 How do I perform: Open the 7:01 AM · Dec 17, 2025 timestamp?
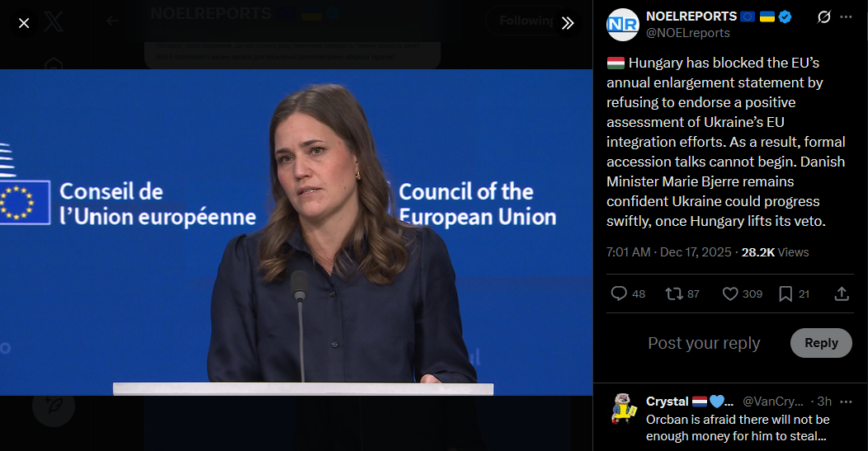(x=668, y=252)
